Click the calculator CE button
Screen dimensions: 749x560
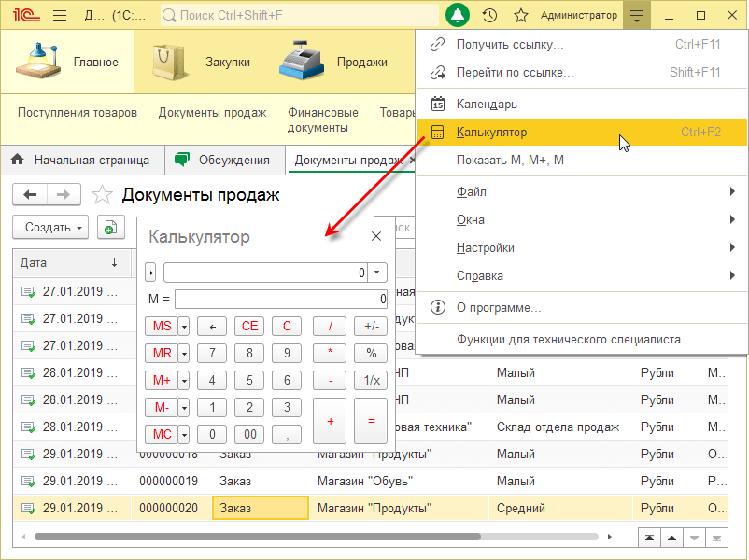(x=249, y=327)
